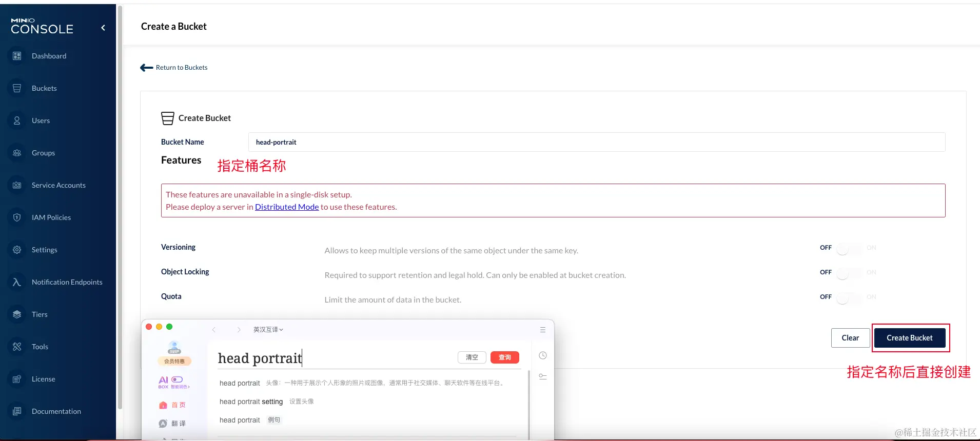Screen dimensions: 980x441
Task: Click back arrow in dictionary window
Action: 214,330
